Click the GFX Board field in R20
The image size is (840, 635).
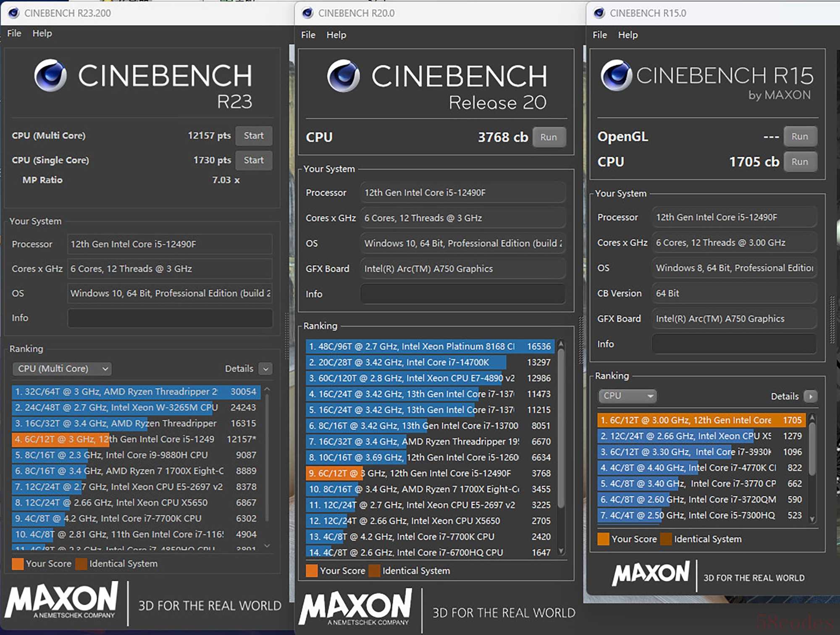pos(463,269)
